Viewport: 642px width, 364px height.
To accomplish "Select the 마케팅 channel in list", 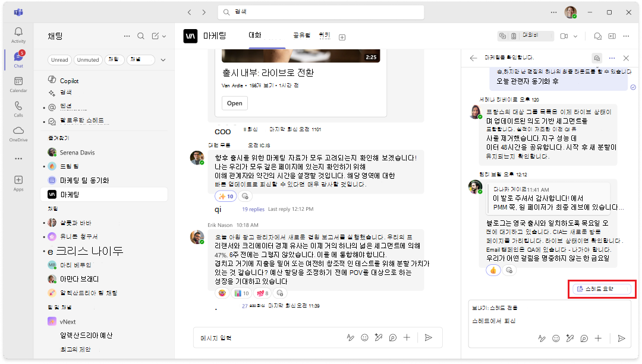I will point(105,194).
